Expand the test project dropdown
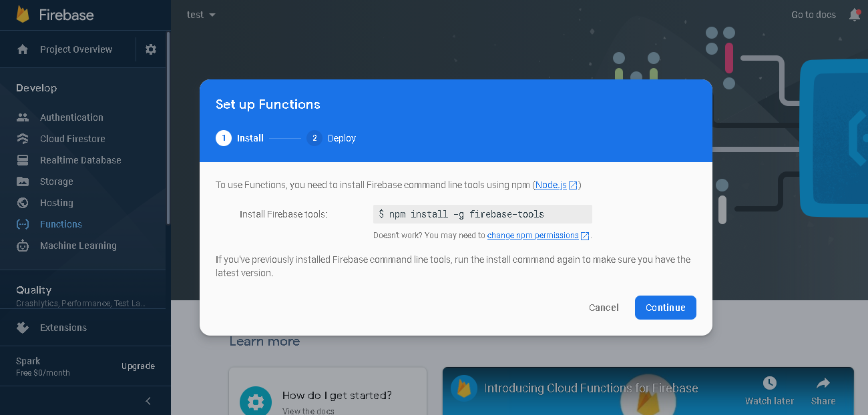This screenshot has width=868, height=415. (x=200, y=14)
